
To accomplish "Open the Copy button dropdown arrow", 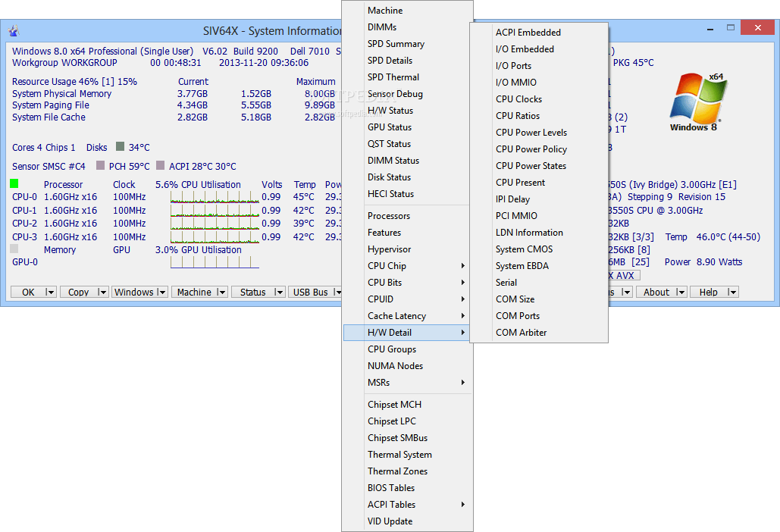I will [x=102, y=292].
